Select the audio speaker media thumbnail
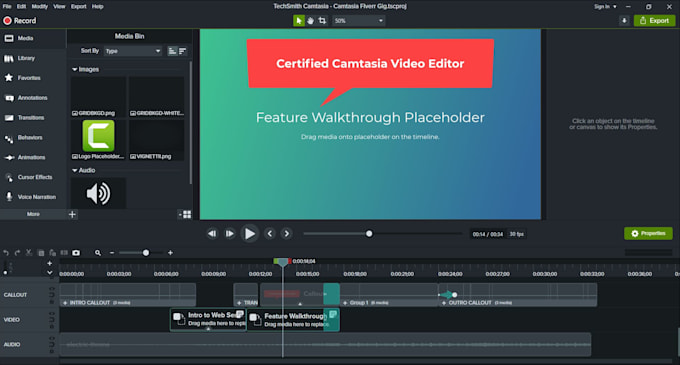The image size is (680, 365). (x=98, y=193)
